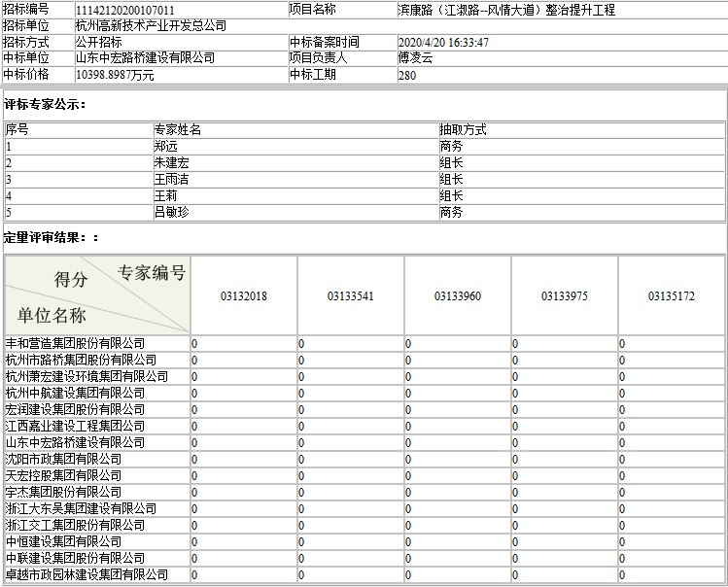This screenshot has width=728, height=587.
Task: Click the 序号 column header
Action: tap(17, 129)
